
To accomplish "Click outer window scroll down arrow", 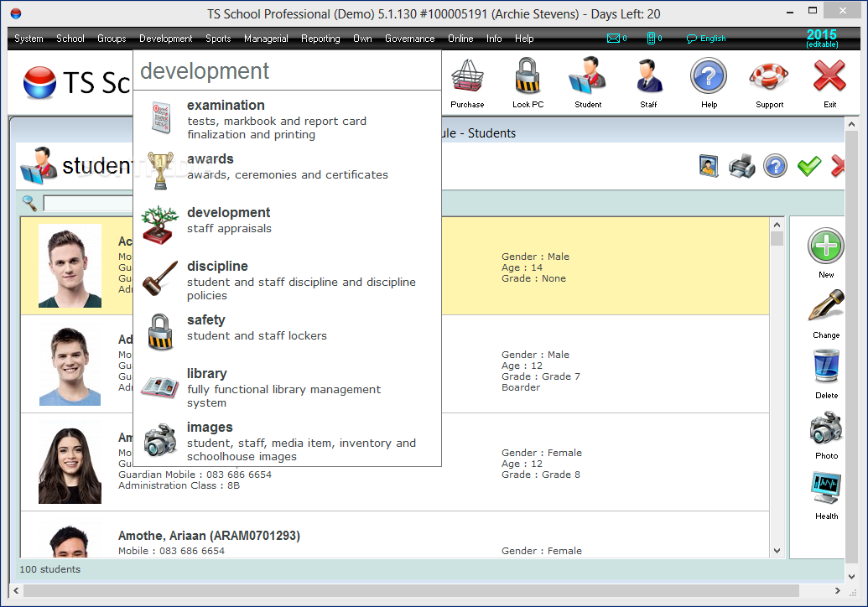I will (851, 576).
